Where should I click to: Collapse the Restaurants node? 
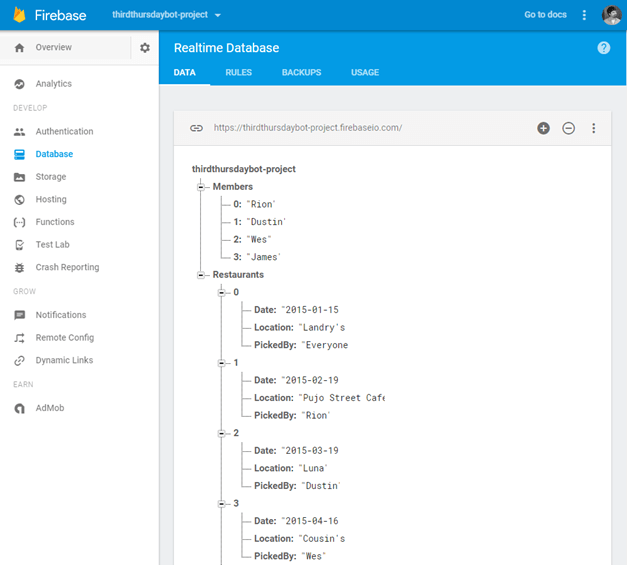click(201, 275)
